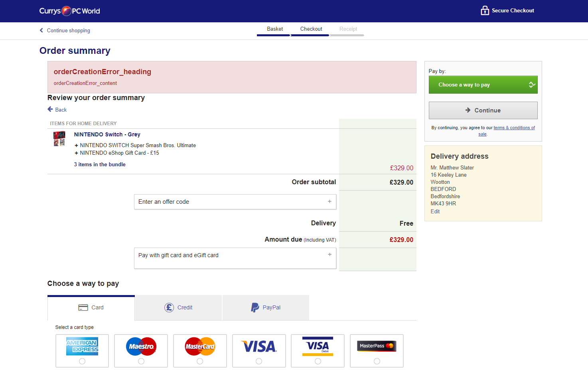
Task: Click the Secure Checkout padlock icon
Action: [485, 10]
